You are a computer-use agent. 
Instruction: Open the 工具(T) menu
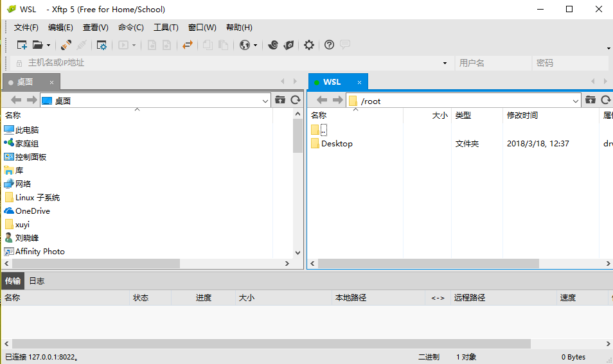point(166,28)
